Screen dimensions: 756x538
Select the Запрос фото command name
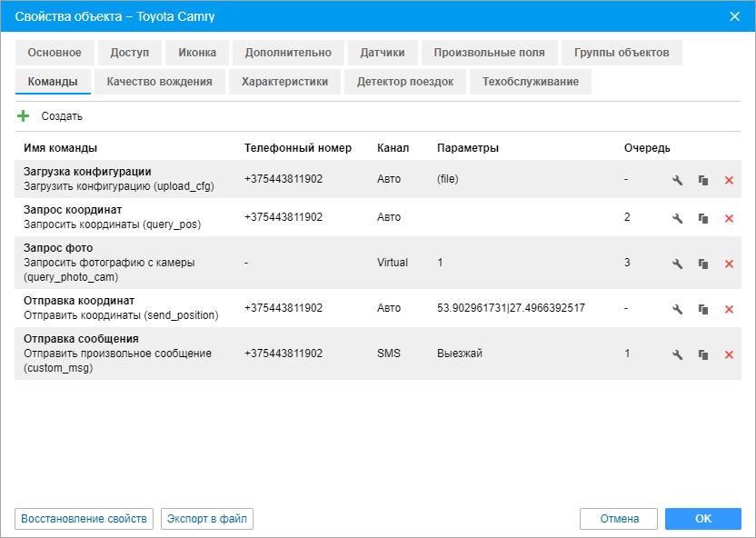tap(58, 248)
